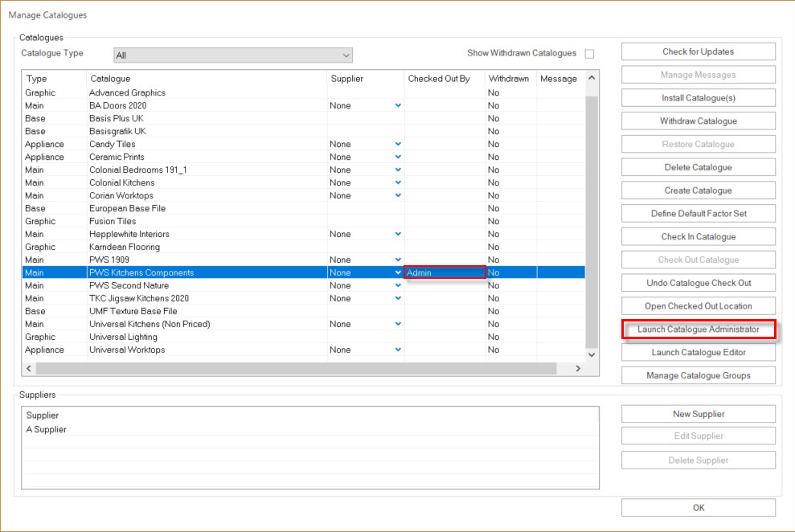The width and height of the screenshot is (795, 532).
Task: Click Open Checked Out Location button
Action: (699, 306)
